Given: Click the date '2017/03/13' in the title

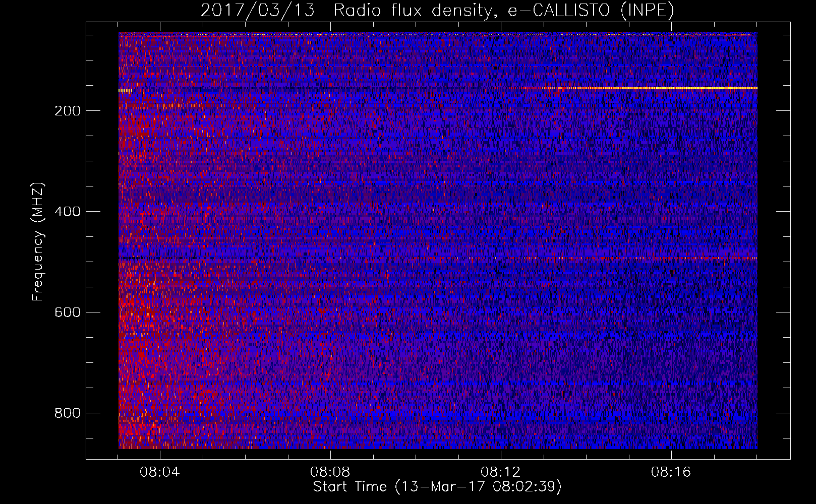Looking at the screenshot, I should (x=258, y=11).
